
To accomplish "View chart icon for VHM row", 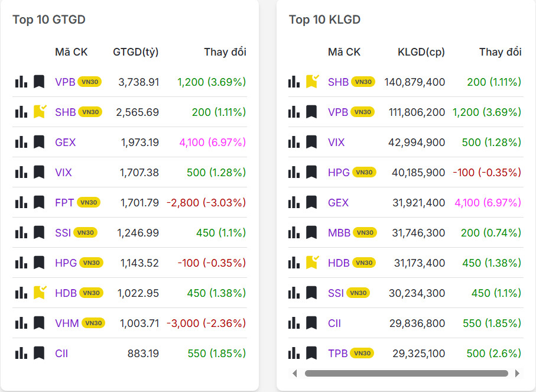I will click(x=21, y=323).
